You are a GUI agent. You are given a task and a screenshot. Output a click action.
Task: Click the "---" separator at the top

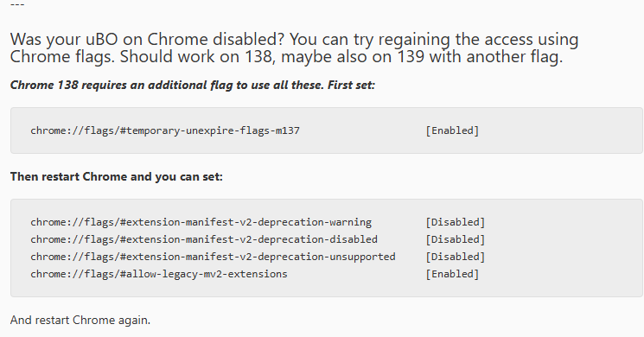tap(17, 4)
